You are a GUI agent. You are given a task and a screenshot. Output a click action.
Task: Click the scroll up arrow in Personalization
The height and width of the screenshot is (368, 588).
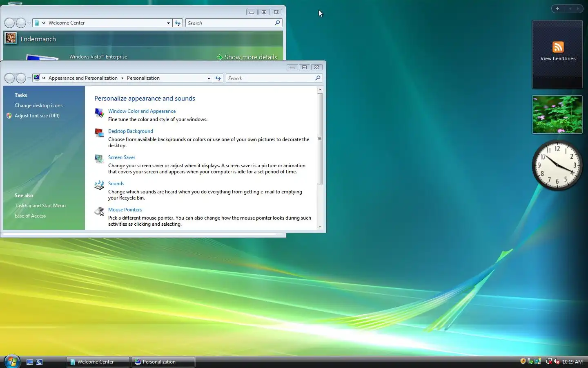click(320, 89)
